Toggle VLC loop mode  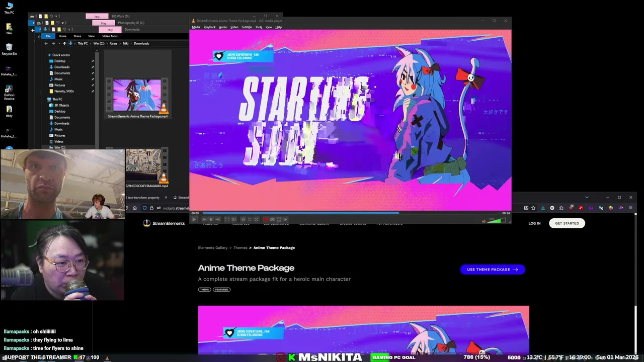pyautogui.click(x=250, y=219)
